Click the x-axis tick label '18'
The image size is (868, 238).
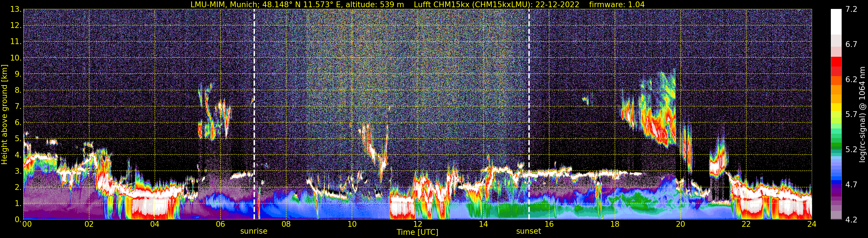[614, 224]
